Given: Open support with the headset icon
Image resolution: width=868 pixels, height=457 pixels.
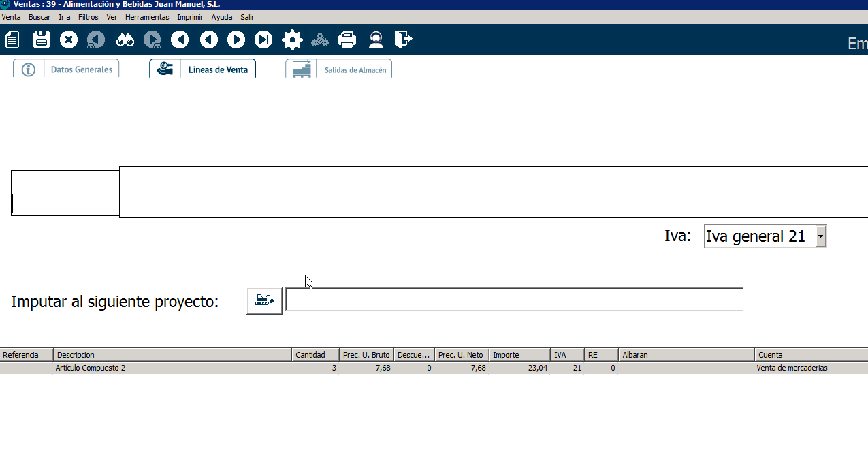Looking at the screenshot, I should pos(375,40).
